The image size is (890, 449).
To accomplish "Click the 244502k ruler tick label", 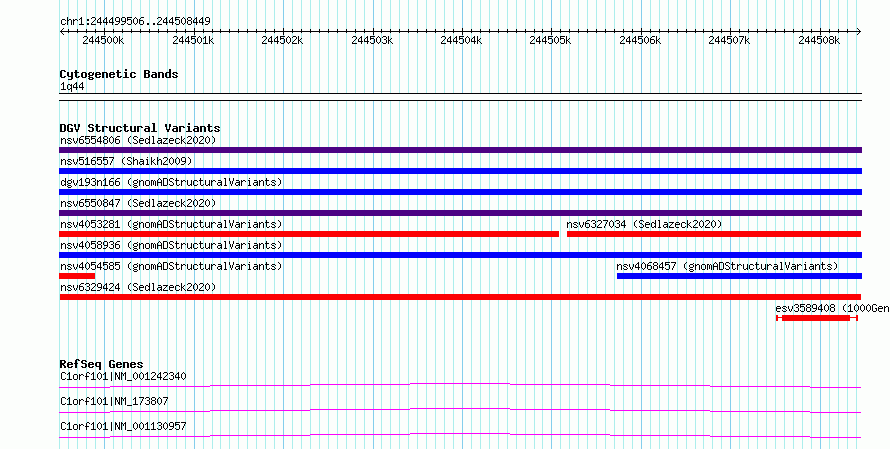I will [282, 40].
